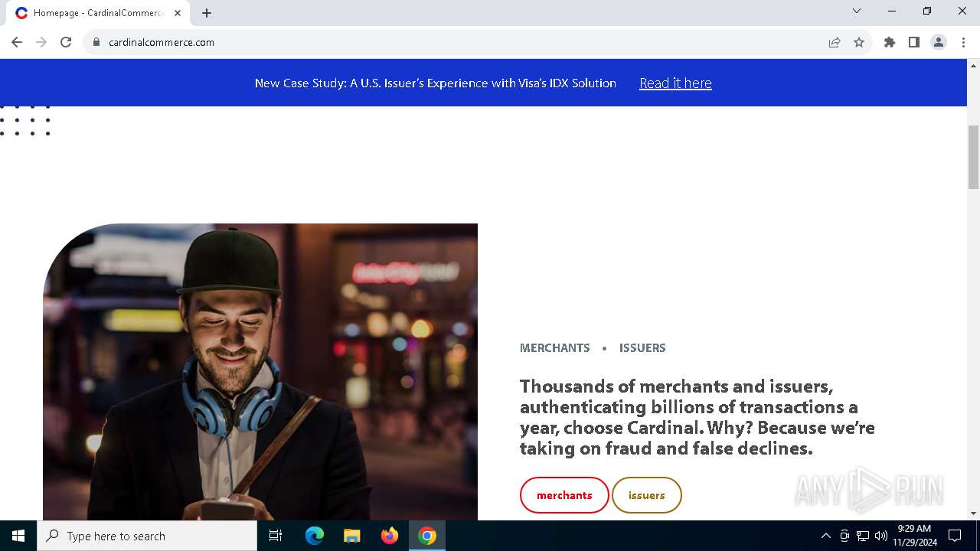Select the MERCHANTS heading label
This screenshot has width=980, height=551.
[x=555, y=347]
